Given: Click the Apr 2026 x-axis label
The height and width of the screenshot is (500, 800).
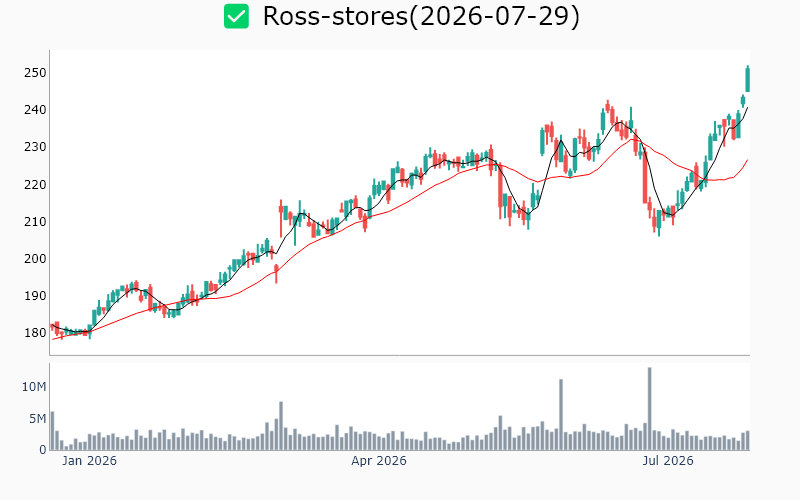Looking at the screenshot, I should point(379,461).
